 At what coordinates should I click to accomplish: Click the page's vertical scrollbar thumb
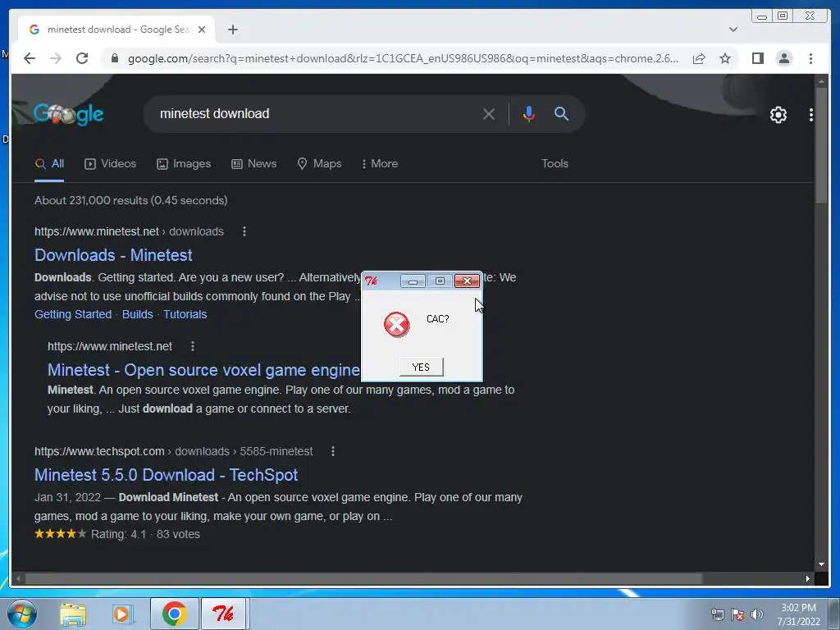[x=821, y=144]
